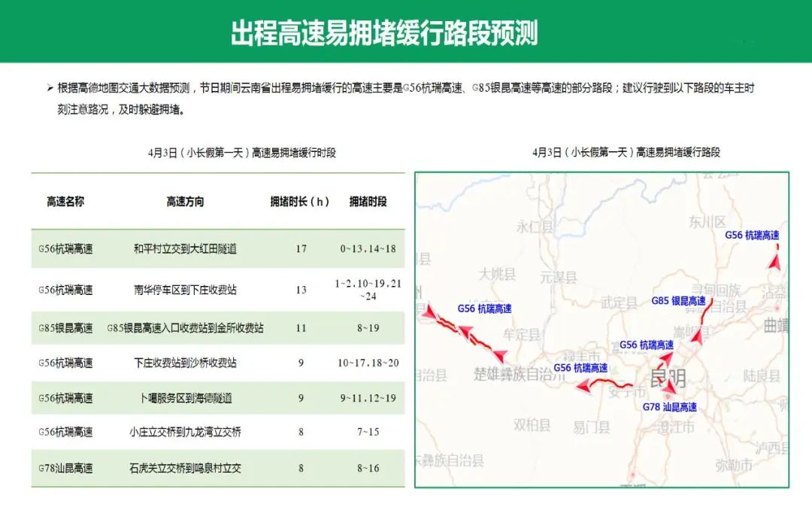
Task: Click the red arrow near 安宁市 on map
Action: pos(582,386)
